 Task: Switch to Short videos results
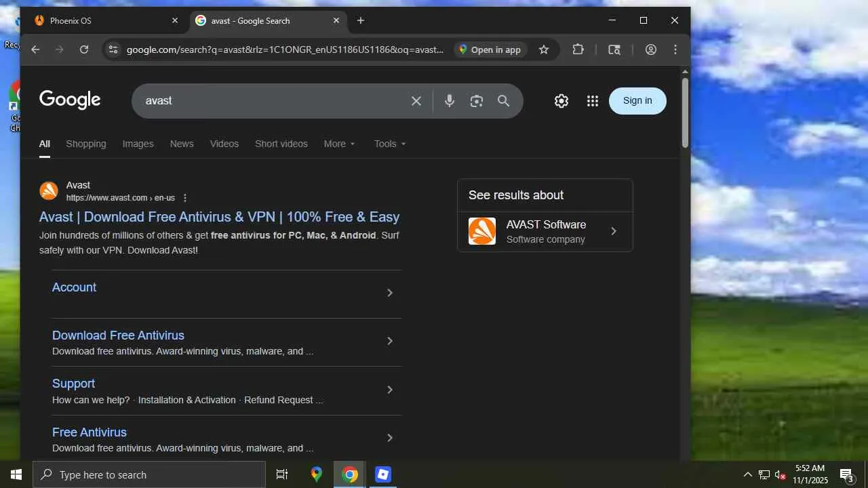(x=281, y=144)
